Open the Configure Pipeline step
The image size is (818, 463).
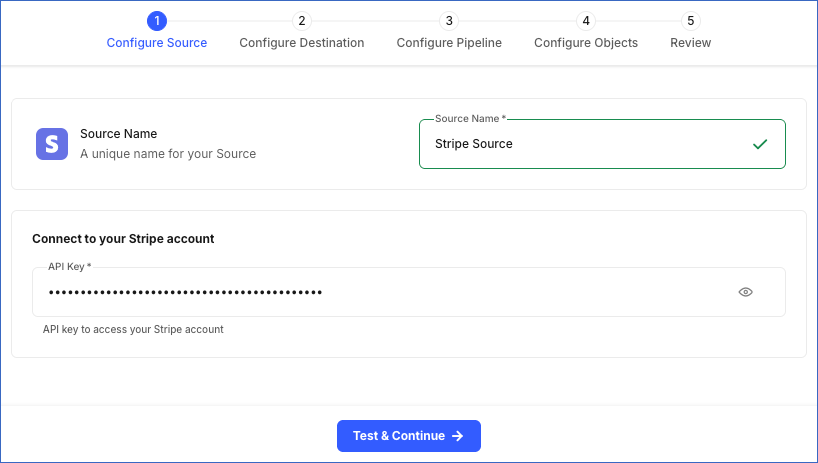tap(449, 31)
